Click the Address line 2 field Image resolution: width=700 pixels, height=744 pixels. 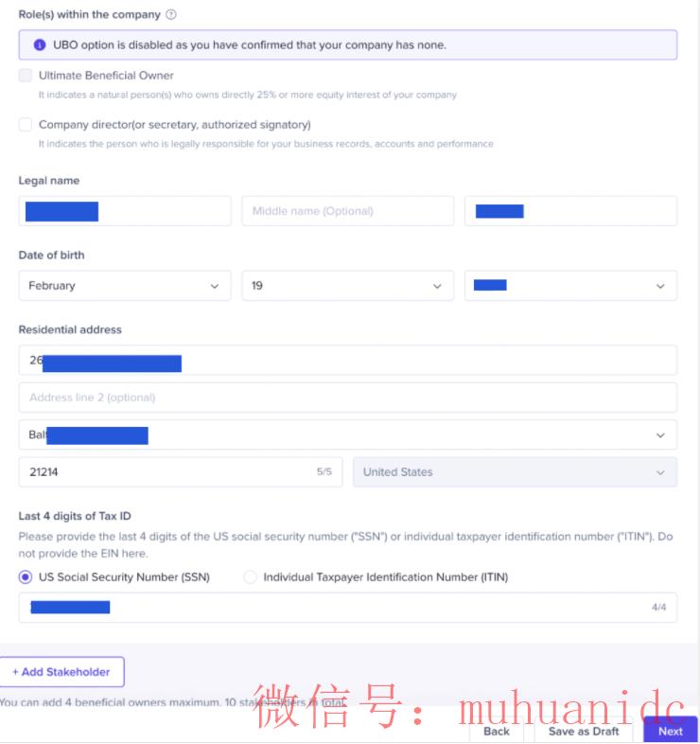pos(347,398)
